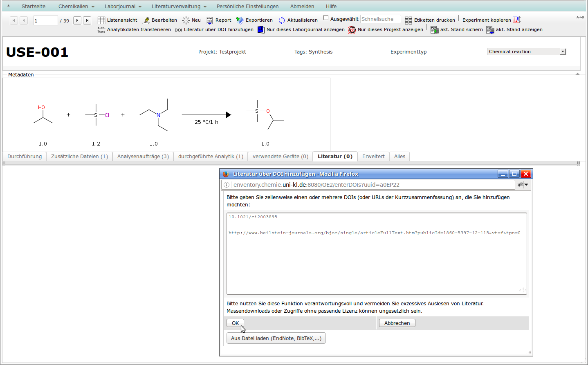Open verwendete Geräte (0) tab
This screenshot has height=365, width=588.
(x=281, y=157)
